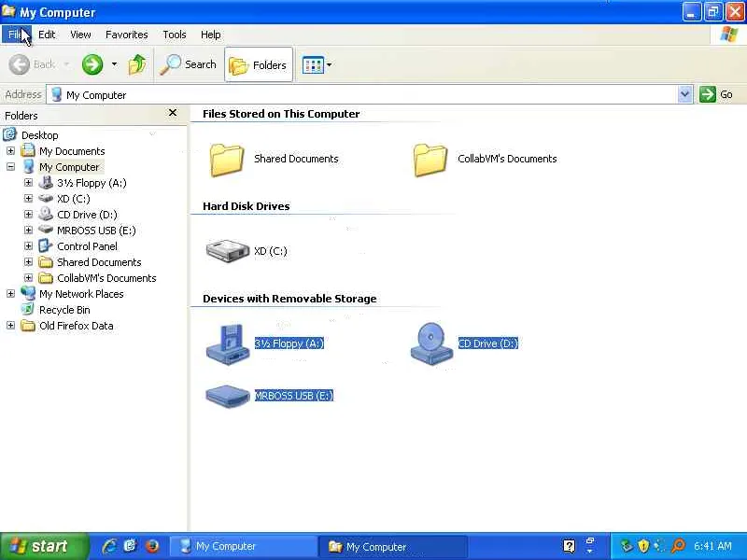Viewport: 747px width, 560px height.
Task: Expand Old Firefox Data tree node
Action: pyautogui.click(x=10, y=326)
